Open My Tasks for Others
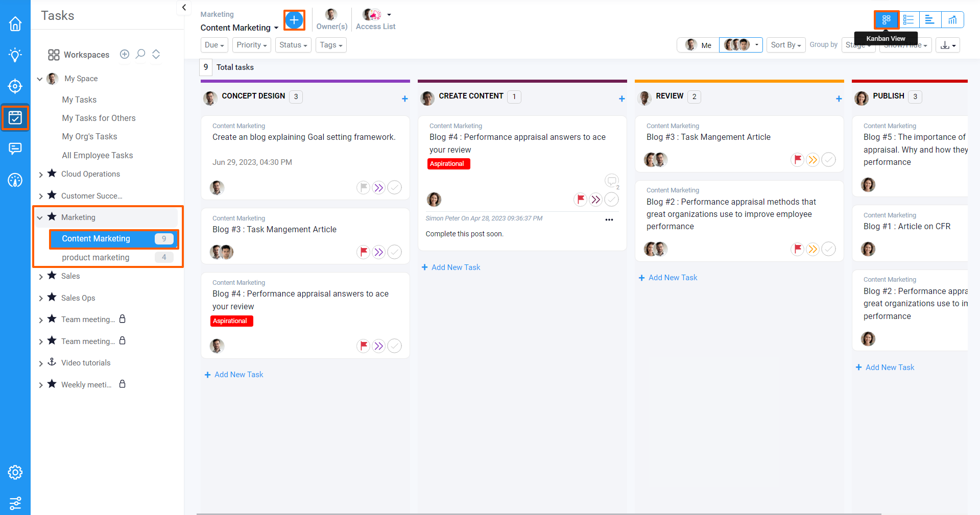980x515 pixels. tap(99, 118)
